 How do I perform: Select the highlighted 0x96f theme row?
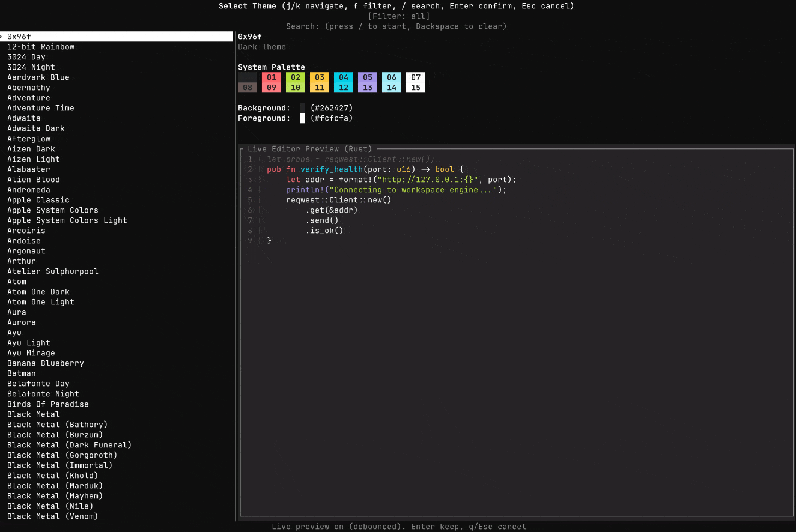coord(117,37)
